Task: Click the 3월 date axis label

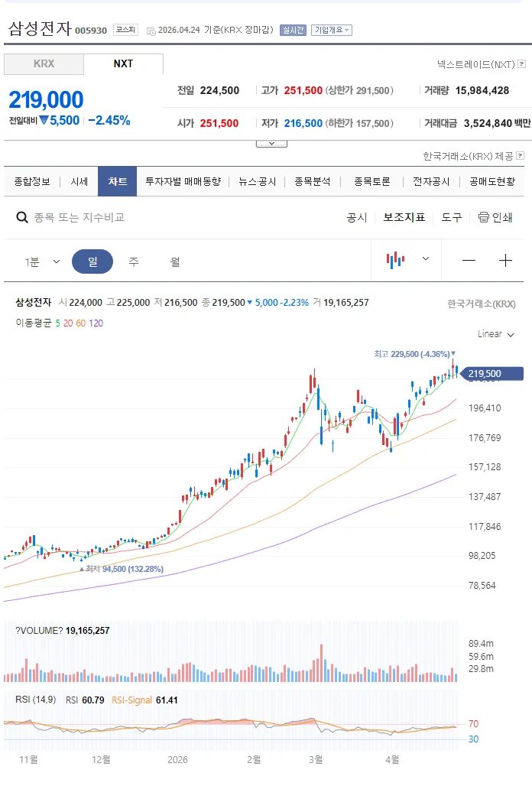Action: click(x=316, y=759)
